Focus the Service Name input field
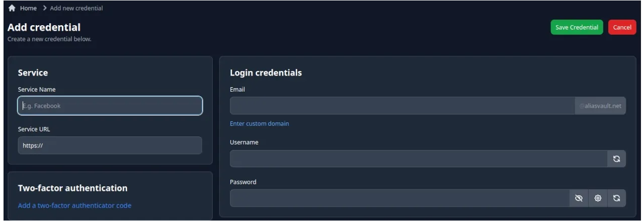644x221 pixels. pos(110,106)
